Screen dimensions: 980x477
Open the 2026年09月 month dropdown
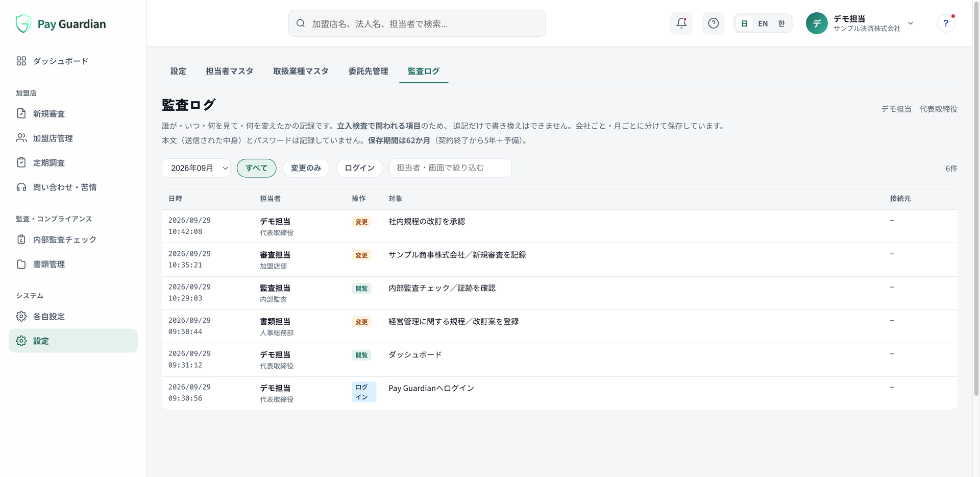click(196, 168)
